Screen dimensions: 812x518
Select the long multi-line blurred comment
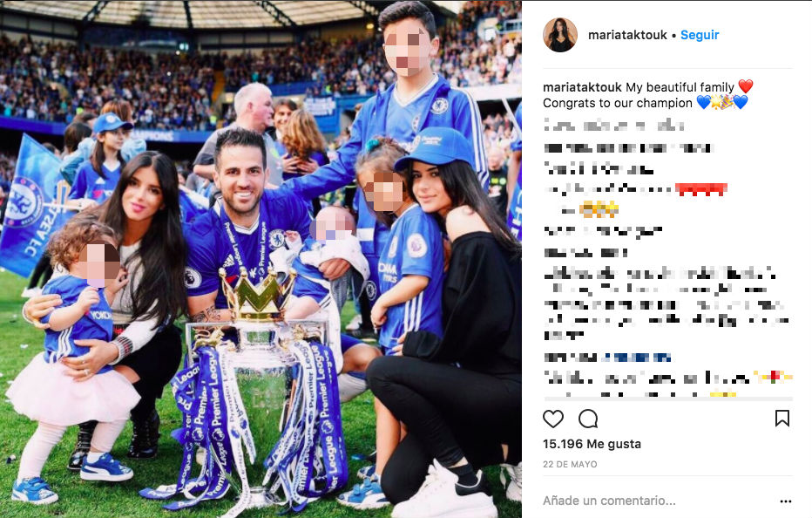pyautogui.click(x=667, y=303)
